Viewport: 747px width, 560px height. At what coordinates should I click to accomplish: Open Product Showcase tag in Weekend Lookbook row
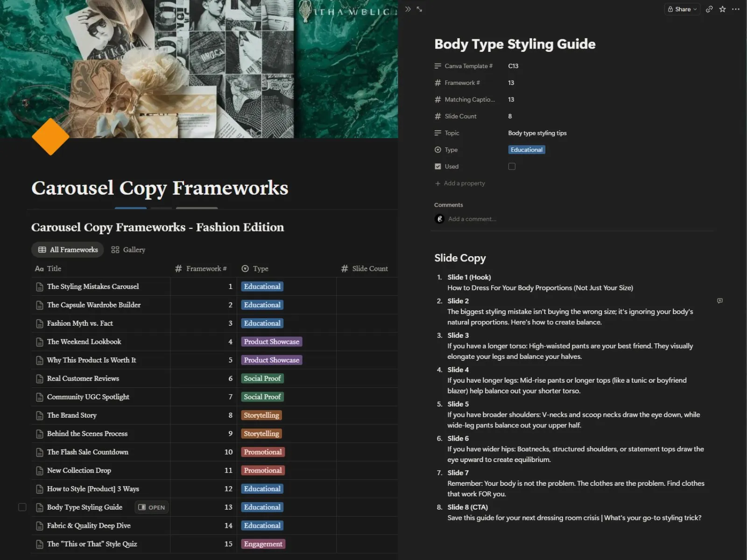[272, 342]
